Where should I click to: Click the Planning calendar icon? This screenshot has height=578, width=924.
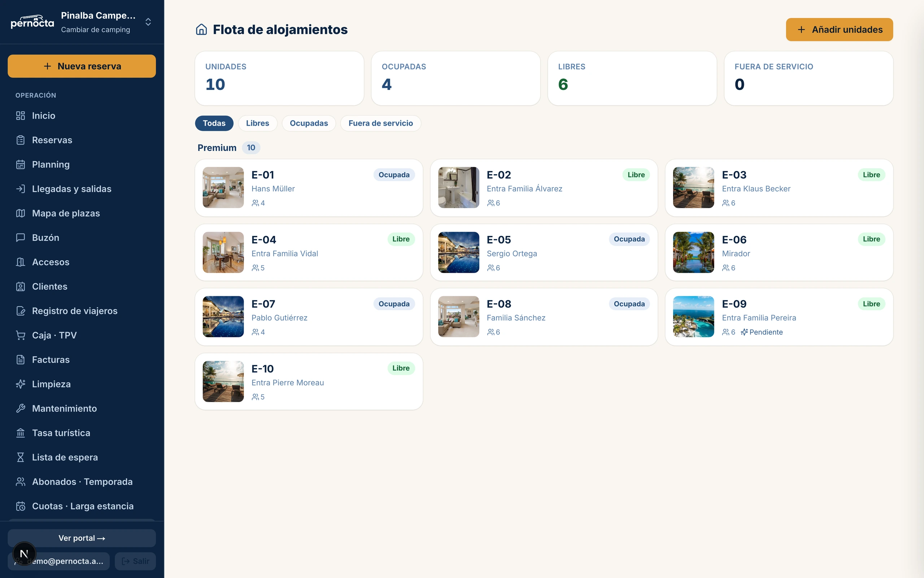click(21, 164)
